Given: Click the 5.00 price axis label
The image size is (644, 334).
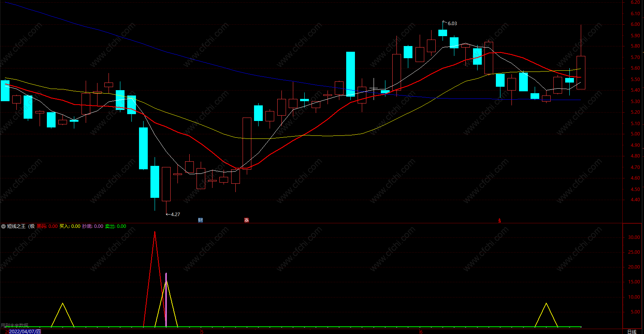Looking at the screenshot, I should click(635, 134).
